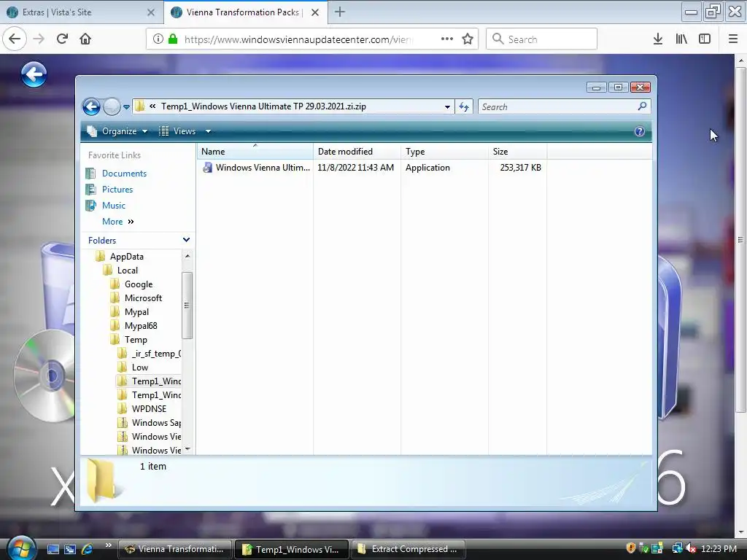Open the Views dropdown arrow

[x=208, y=131]
